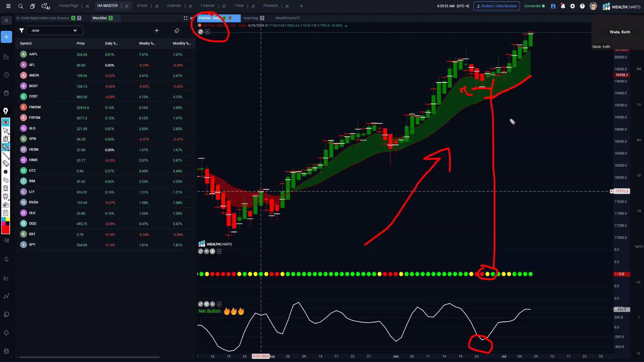The width and height of the screenshot is (644, 362).
Task: Open the help question mark
Action: coord(582,6)
